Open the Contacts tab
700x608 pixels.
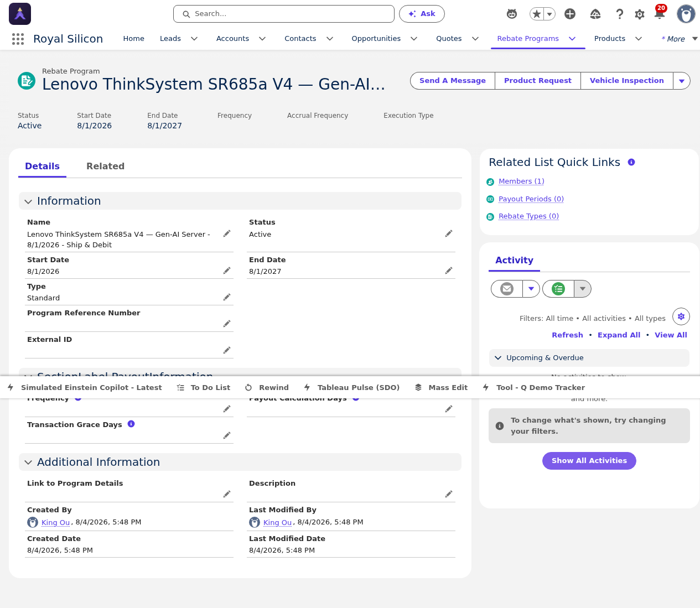(x=300, y=39)
